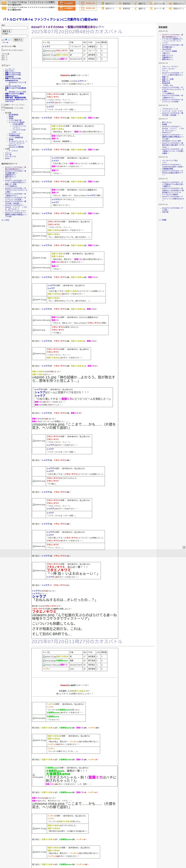The width and height of the screenshot is (186, 868).
Task: Open ソルト history link
Action: pos(164,163)
